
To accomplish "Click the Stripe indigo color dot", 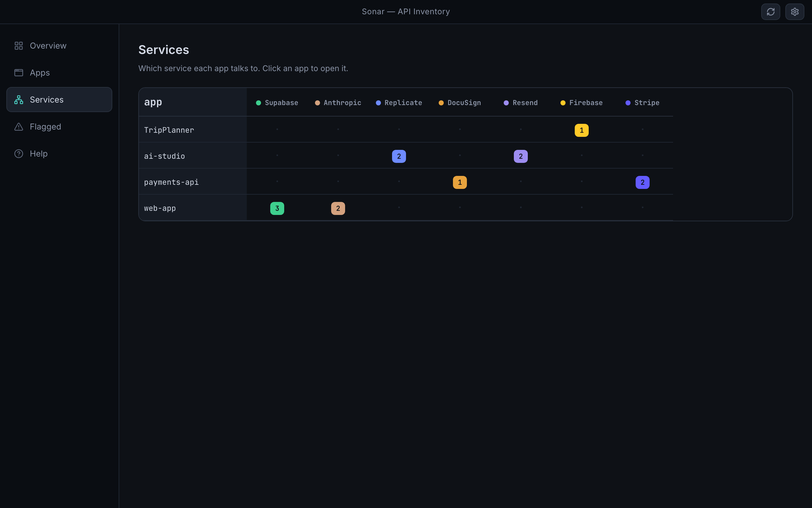I will pos(628,103).
